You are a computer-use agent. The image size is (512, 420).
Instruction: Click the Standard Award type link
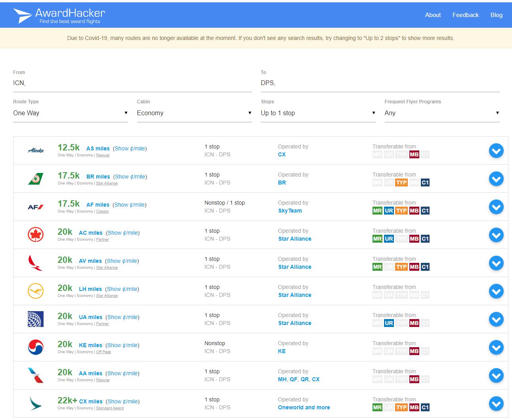110,408
